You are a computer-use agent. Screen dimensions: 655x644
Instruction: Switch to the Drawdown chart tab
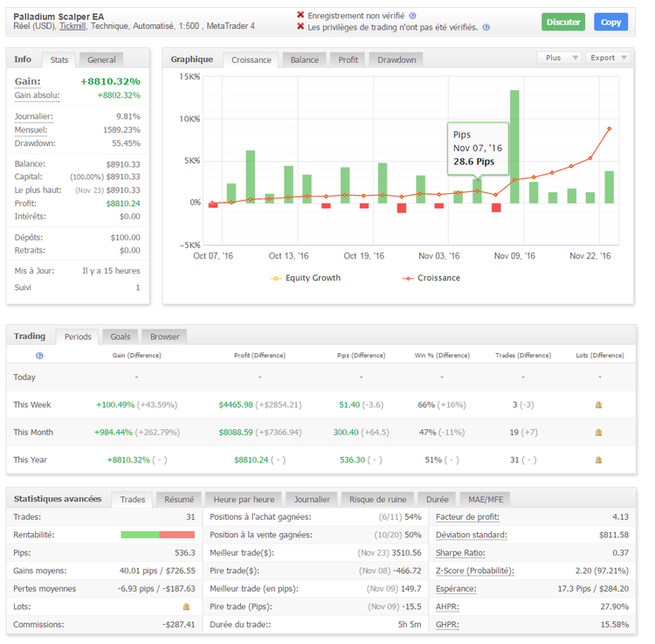point(396,59)
